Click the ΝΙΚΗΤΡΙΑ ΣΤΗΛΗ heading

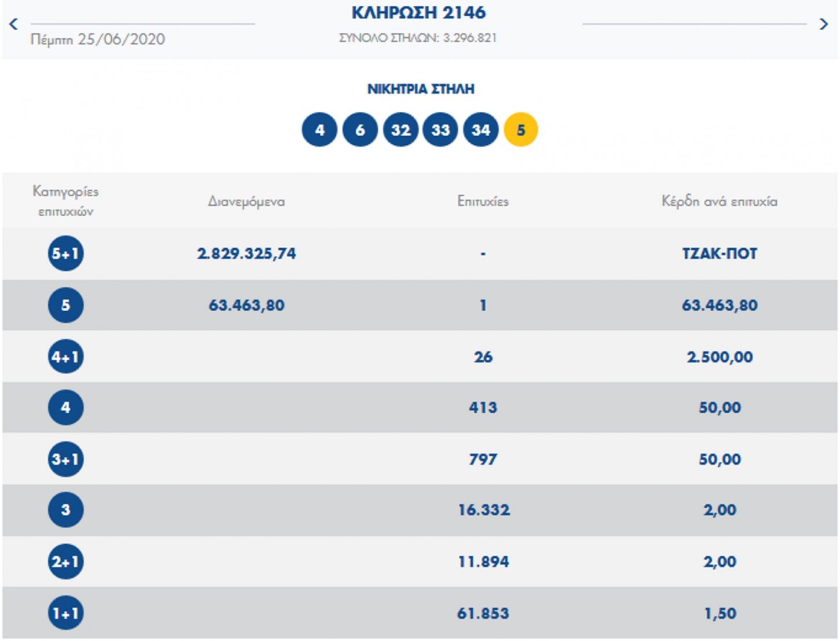tap(421, 89)
